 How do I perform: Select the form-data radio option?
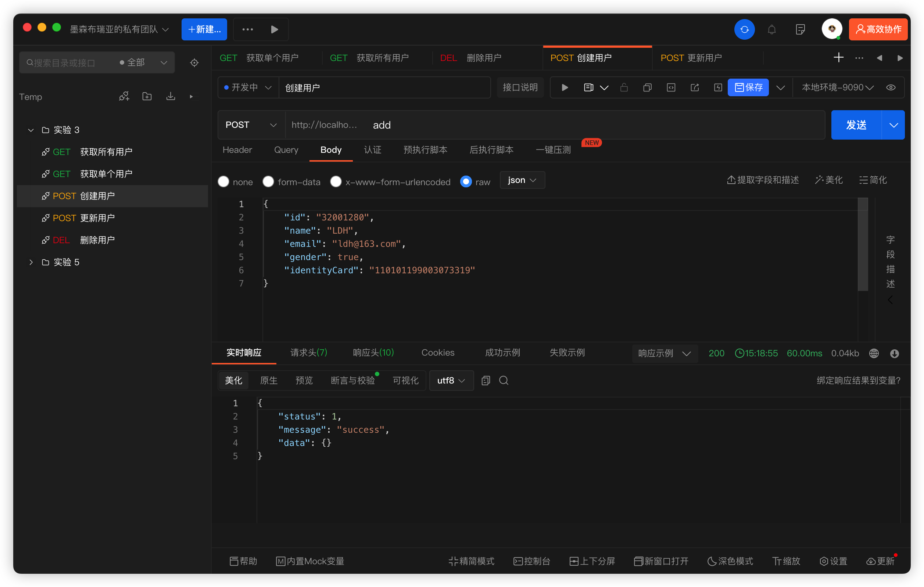[268, 181]
